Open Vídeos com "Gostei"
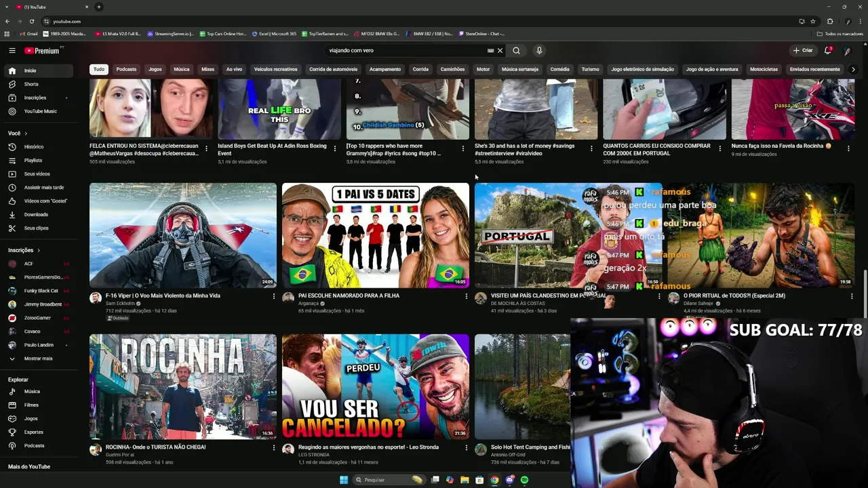 [39, 201]
